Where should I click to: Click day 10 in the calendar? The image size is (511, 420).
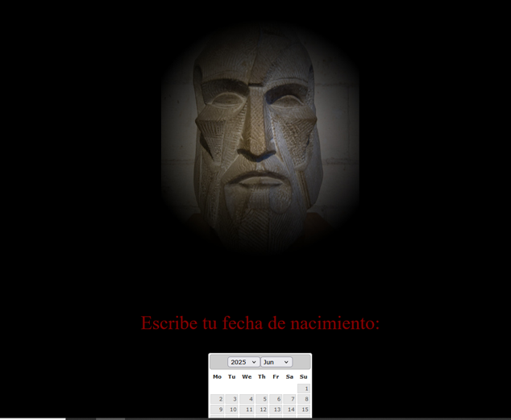click(232, 410)
